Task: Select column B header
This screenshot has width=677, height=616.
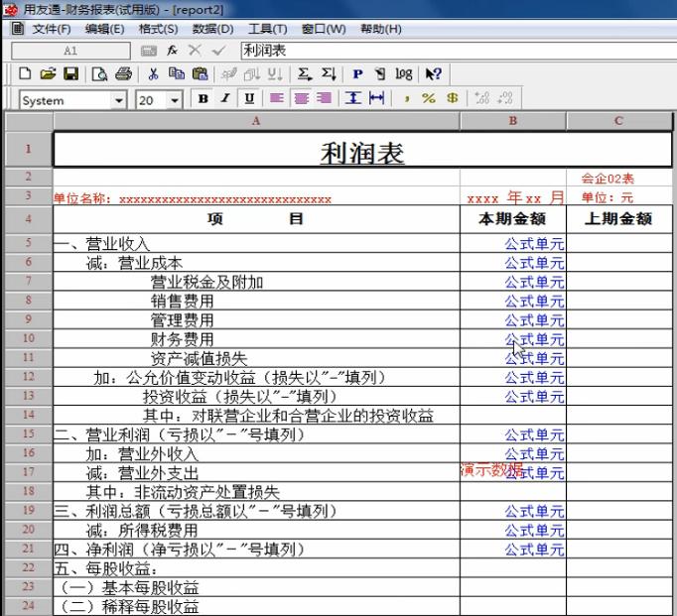Action: pyautogui.click(x=513, y=121)
